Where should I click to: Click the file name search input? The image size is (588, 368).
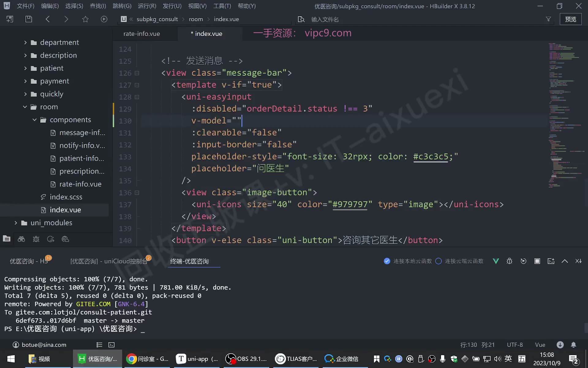tap(426, 19)
